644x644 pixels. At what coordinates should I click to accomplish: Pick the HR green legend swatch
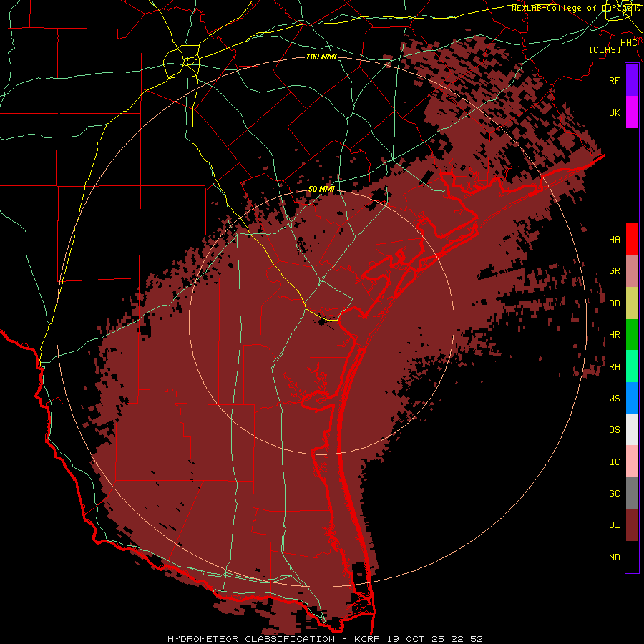[632, 335]
